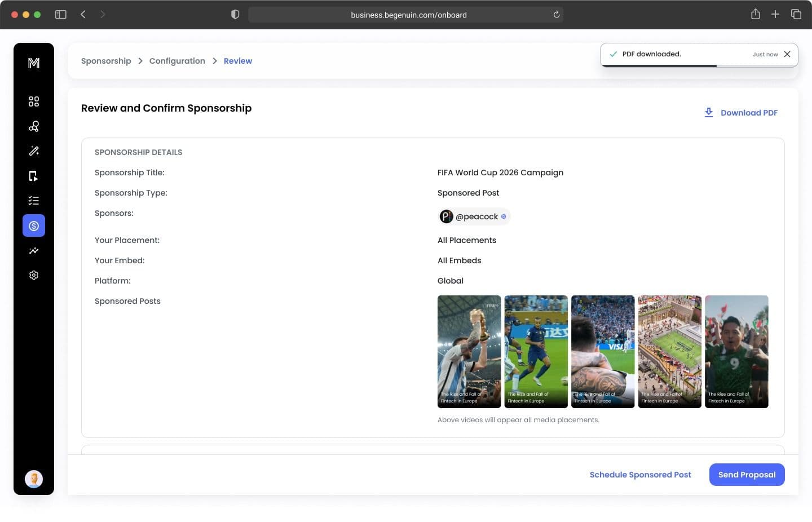Click the 'Sponsors:' label
812x522 pixels.
pos(114,213)
